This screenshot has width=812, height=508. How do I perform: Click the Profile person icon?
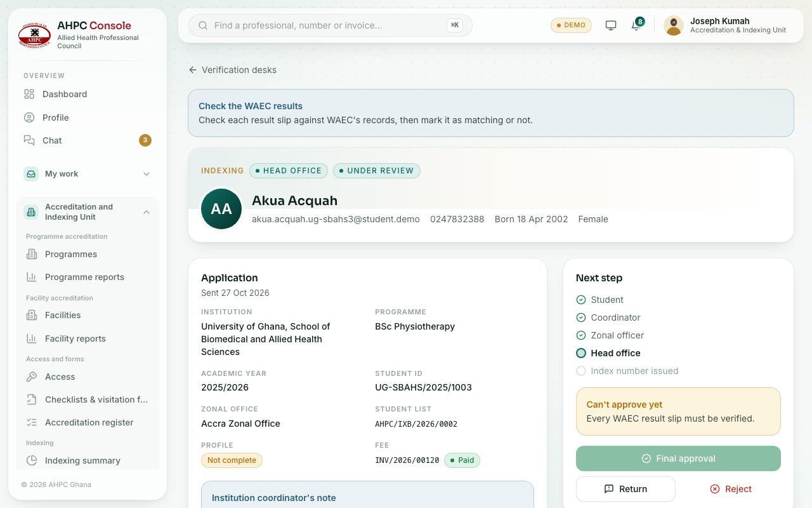coord(29,117)
